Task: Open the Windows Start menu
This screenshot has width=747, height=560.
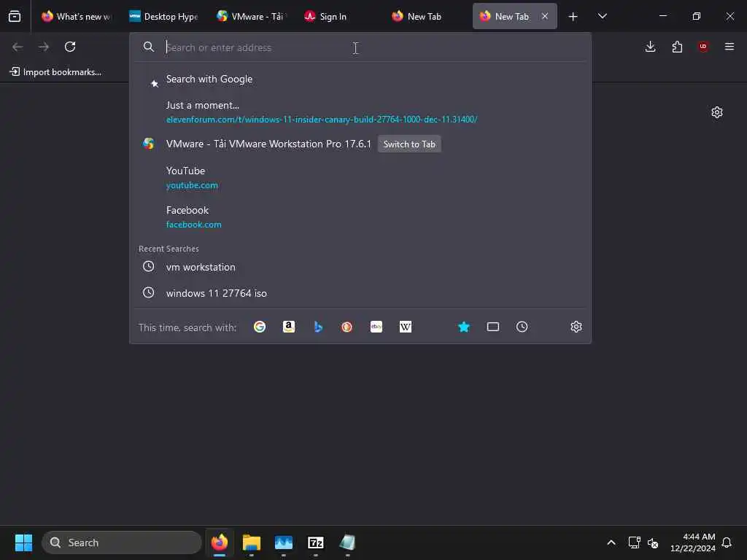Action: (x=23, y=542)
